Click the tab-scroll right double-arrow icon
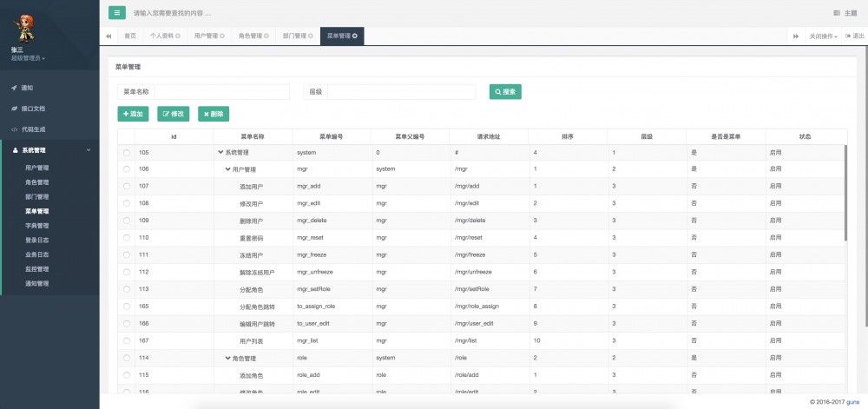868x409 pixels. coord(795,36)
